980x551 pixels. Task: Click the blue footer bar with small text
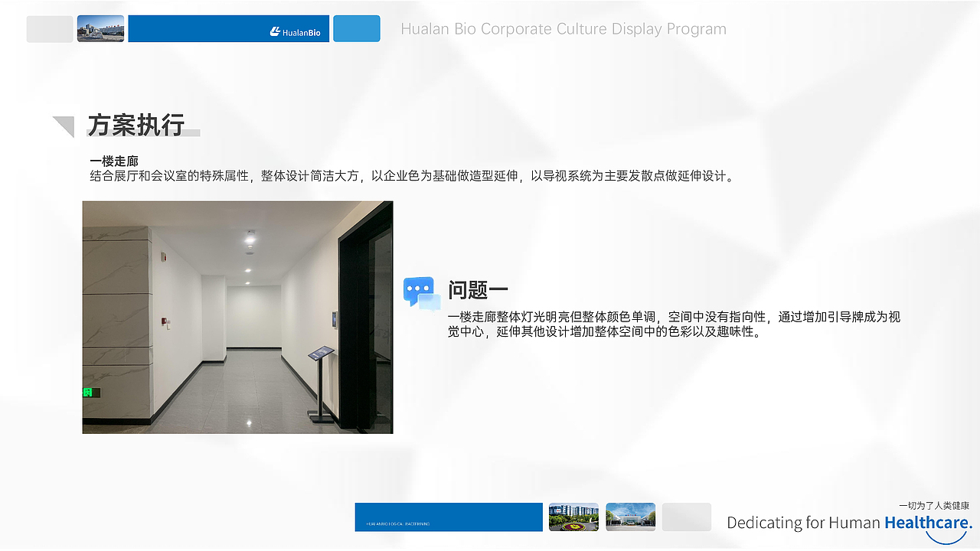tap(449, 517)
